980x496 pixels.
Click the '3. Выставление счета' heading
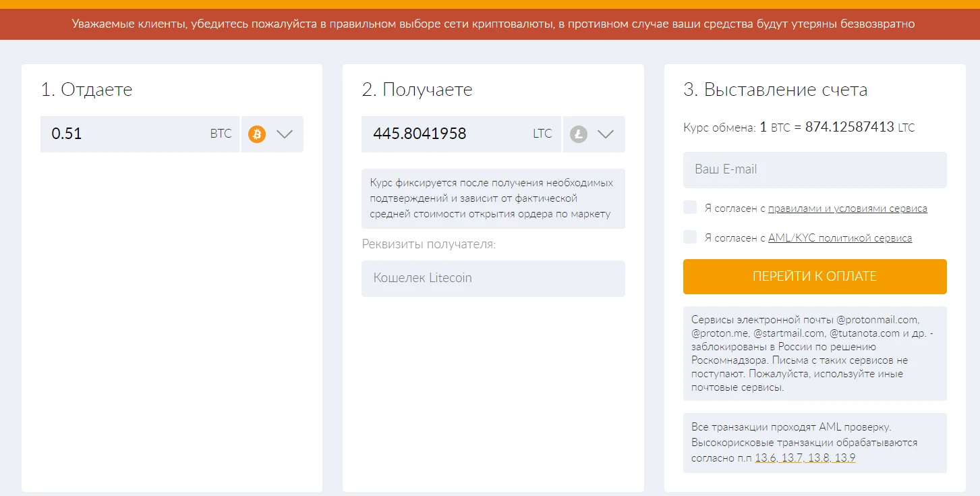776,90
